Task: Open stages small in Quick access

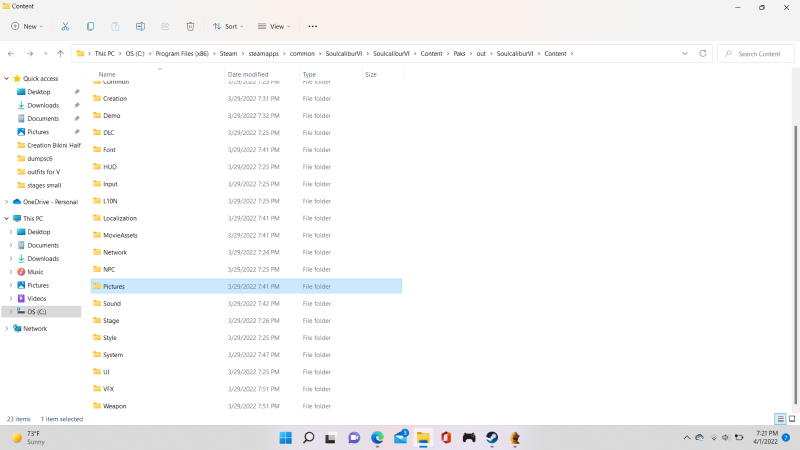Action: coord(44,185)
